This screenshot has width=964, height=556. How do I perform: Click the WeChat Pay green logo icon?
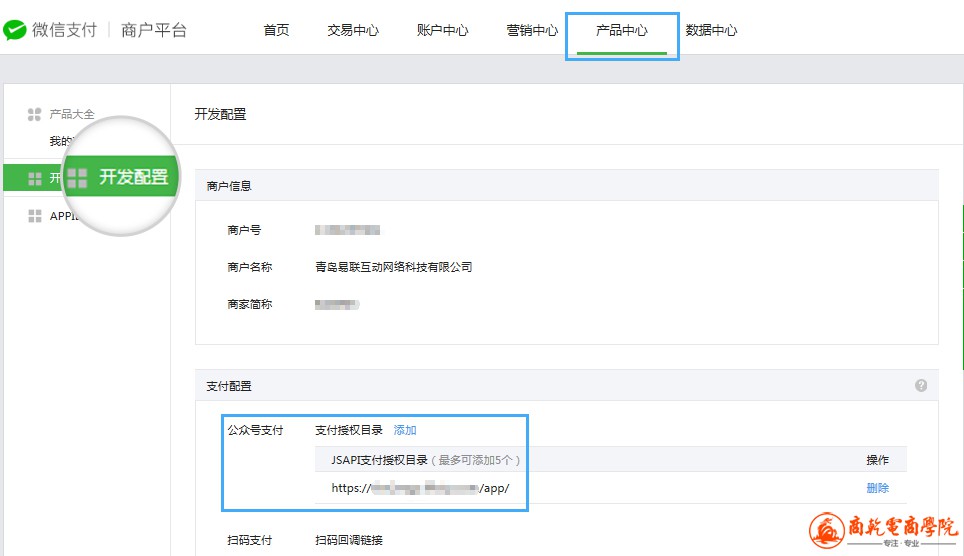click(x=14, y=30)
